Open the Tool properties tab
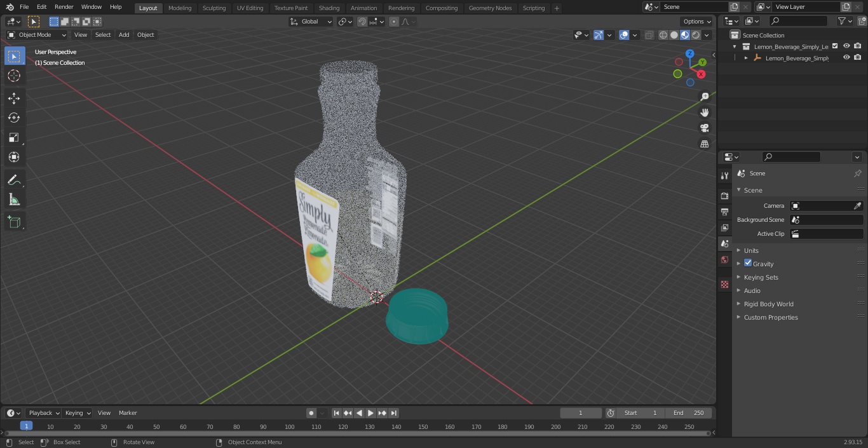The image size is (868, 448). (724, 175)
